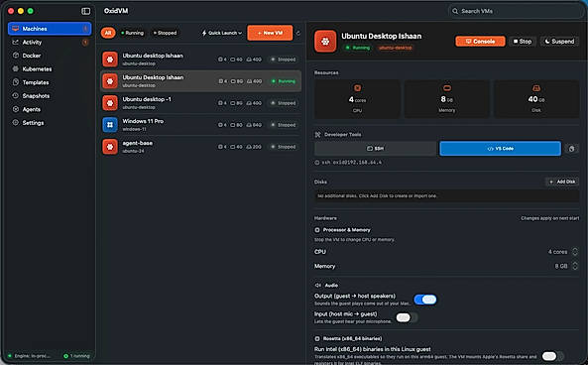
Task: Click the ubuntu-desktop orange tag in header
Action: 396,48
